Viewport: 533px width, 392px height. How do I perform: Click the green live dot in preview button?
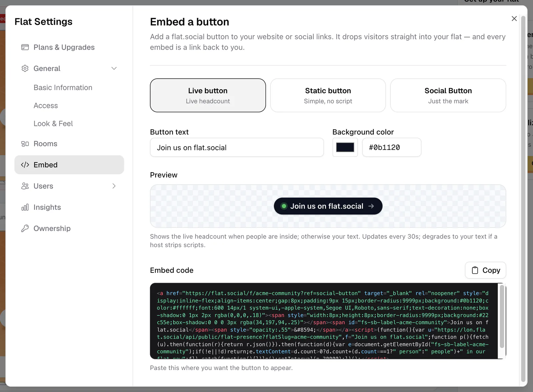[284, 206]
